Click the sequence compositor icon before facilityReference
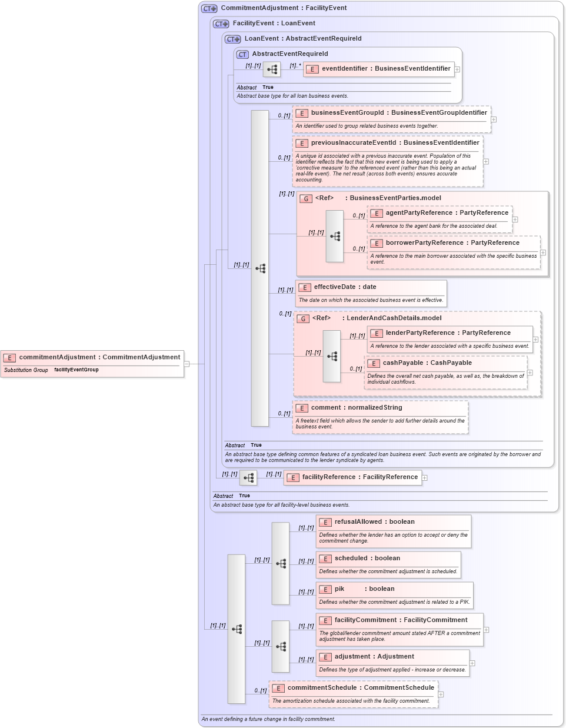Viewport: 566px width, 728px height. coord(248,477)
